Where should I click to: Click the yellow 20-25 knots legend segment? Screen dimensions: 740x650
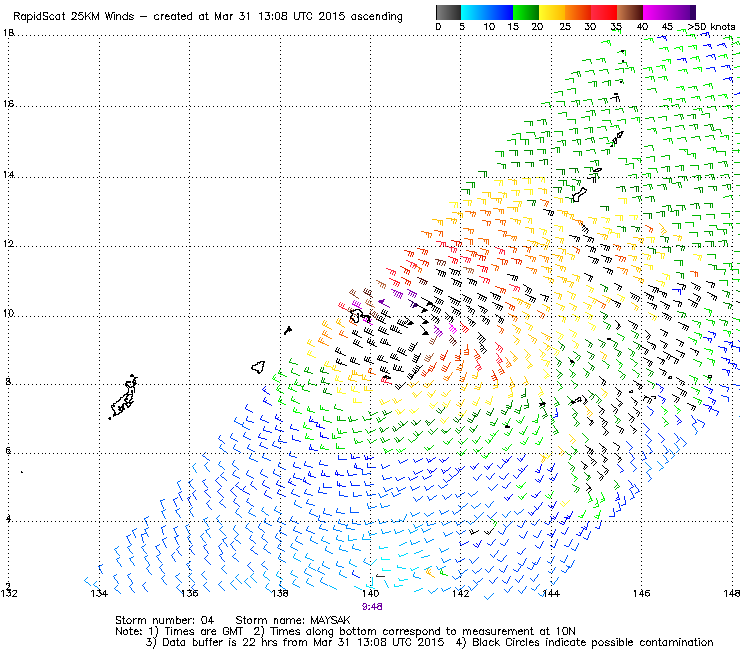pyautogui.click(x=552, y=12)
